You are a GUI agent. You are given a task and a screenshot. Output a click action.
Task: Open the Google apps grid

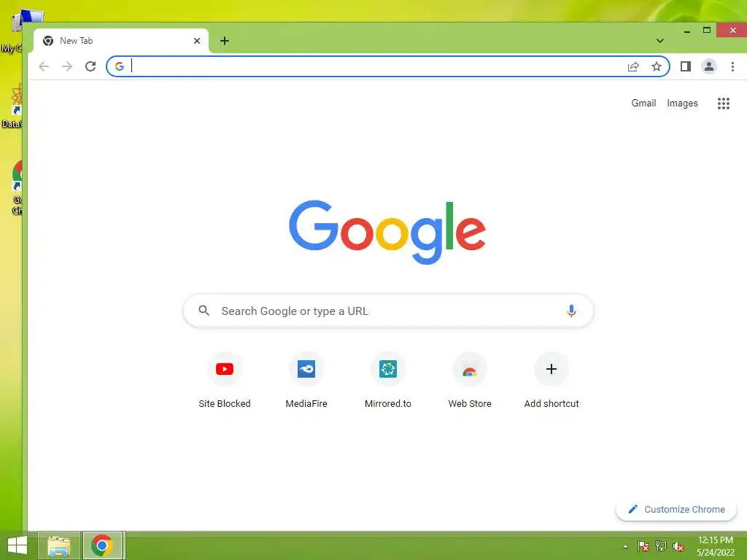pos(724,104)
